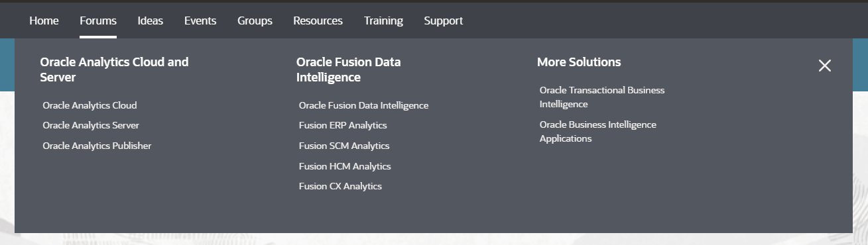Viewport: 868px width, 245px height.
Task: Open Oracle Transactional Business Intelligence link
Action: point(602,97)
